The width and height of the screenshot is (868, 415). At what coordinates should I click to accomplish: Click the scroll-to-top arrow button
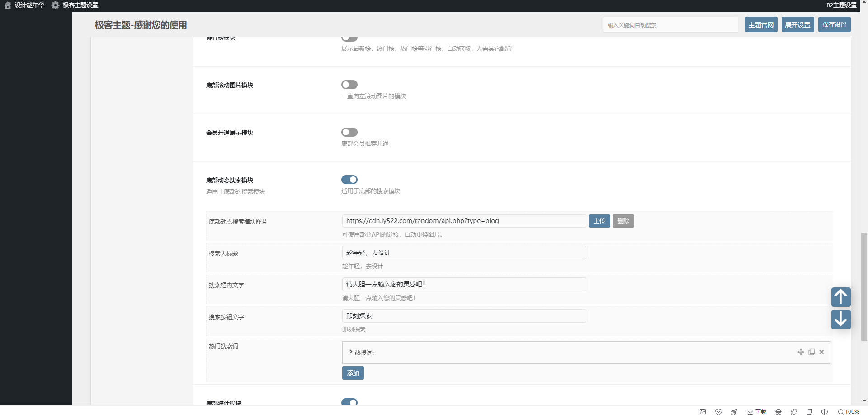840,297
